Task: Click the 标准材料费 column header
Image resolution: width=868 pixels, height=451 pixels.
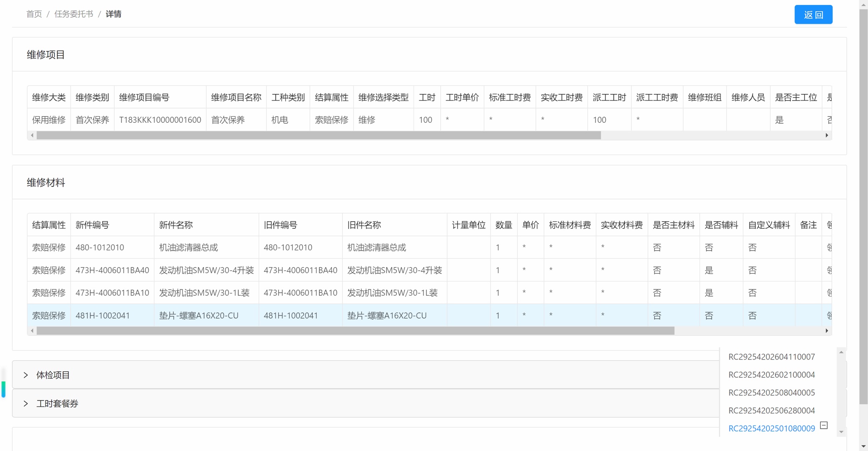Action: 570,225
